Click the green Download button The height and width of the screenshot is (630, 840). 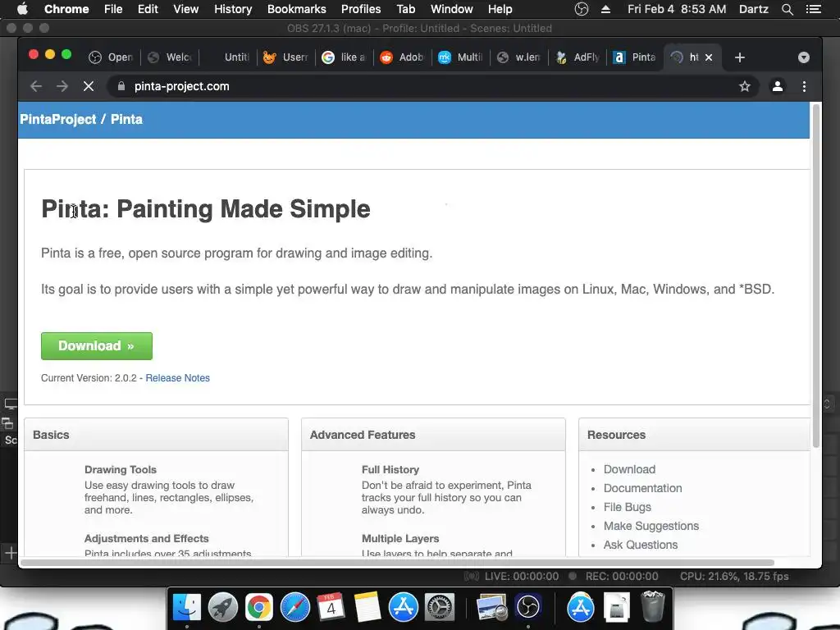pyautogui.click(x=97, y=346)
